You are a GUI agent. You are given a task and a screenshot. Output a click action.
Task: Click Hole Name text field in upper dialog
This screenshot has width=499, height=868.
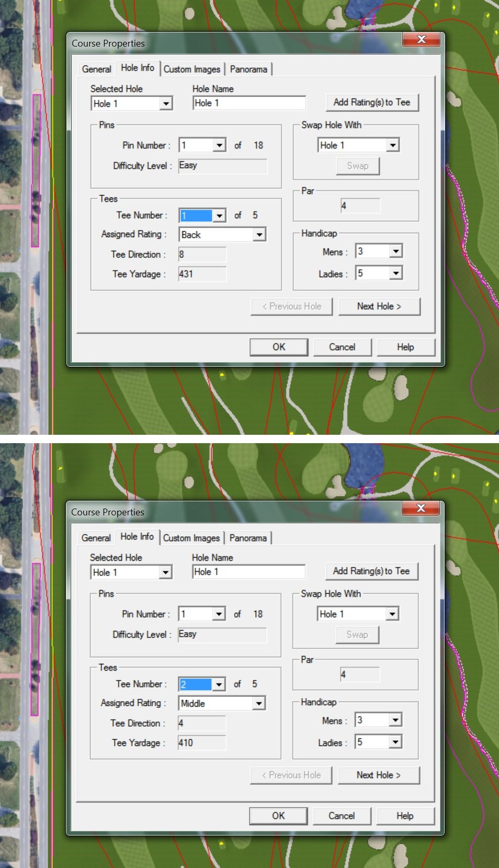(x=249, y=103)
